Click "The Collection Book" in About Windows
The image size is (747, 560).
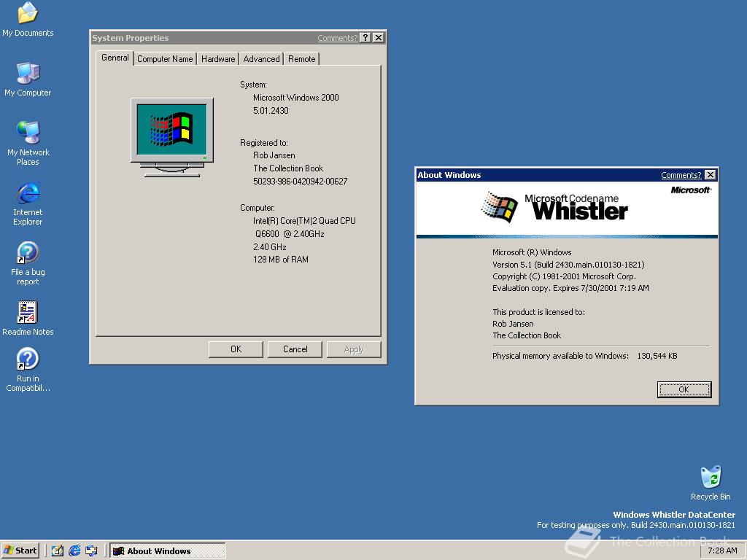point(527,335)
